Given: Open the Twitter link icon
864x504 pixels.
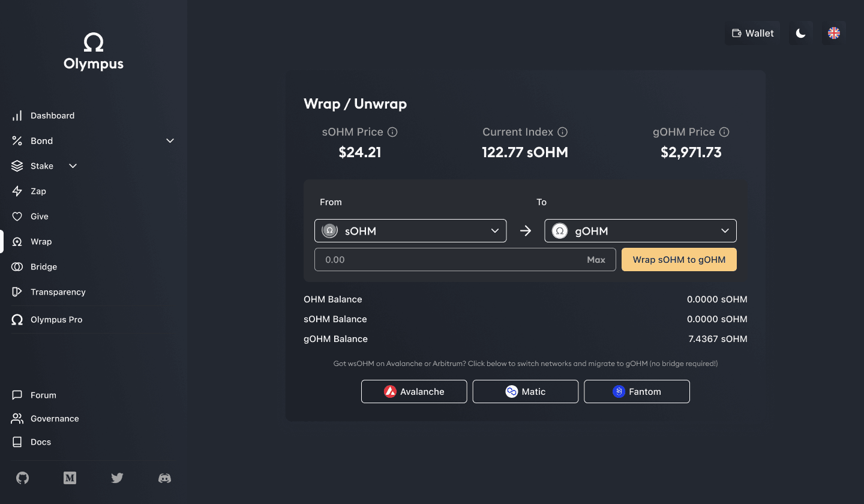Looking at the screenshot, I should [117, 478].
